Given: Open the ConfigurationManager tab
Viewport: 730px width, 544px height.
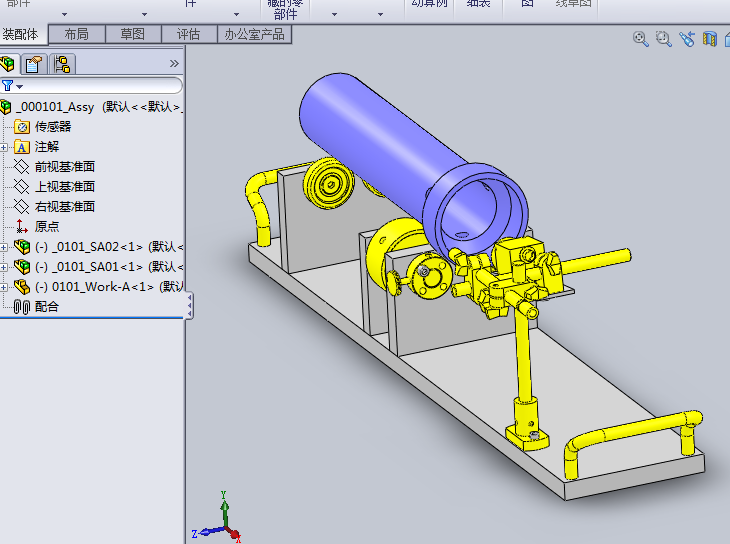Looking at the screenshot, I should pyautogui.click(x=62, y=65).
